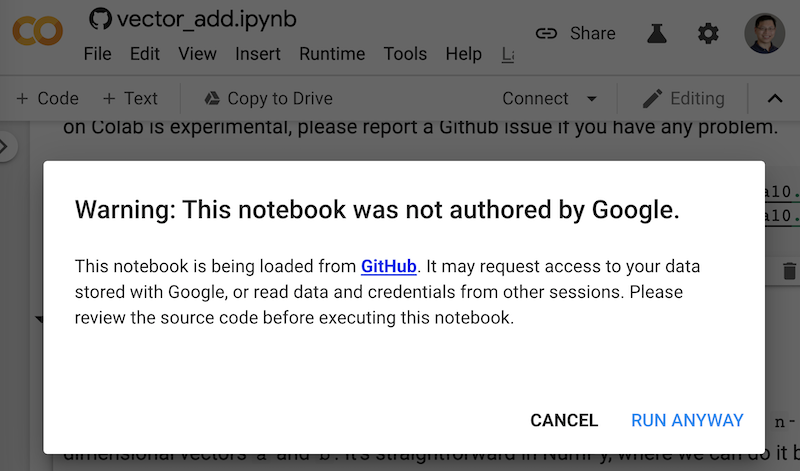The image size is (800, 471).
Task: Add a new Code cell
Action: tap(47, 98)
